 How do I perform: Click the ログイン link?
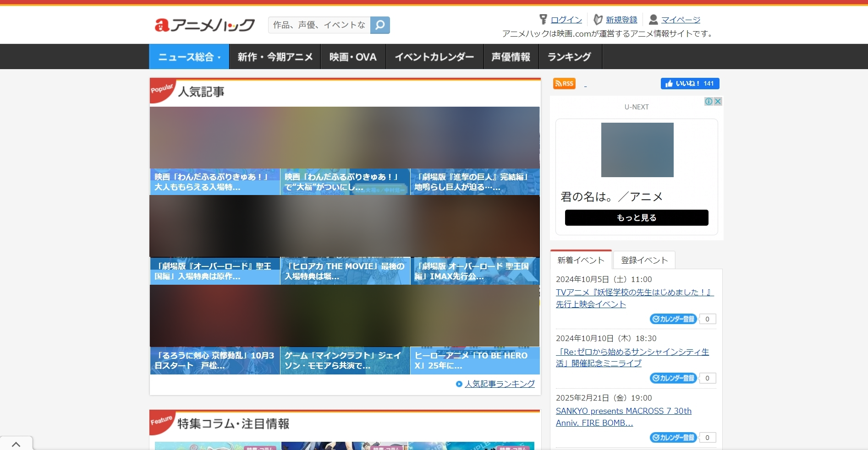566,20
